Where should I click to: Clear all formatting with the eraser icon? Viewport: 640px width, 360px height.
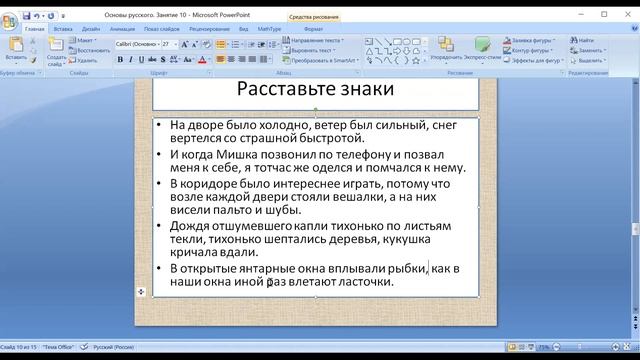[x=207, y=44]
